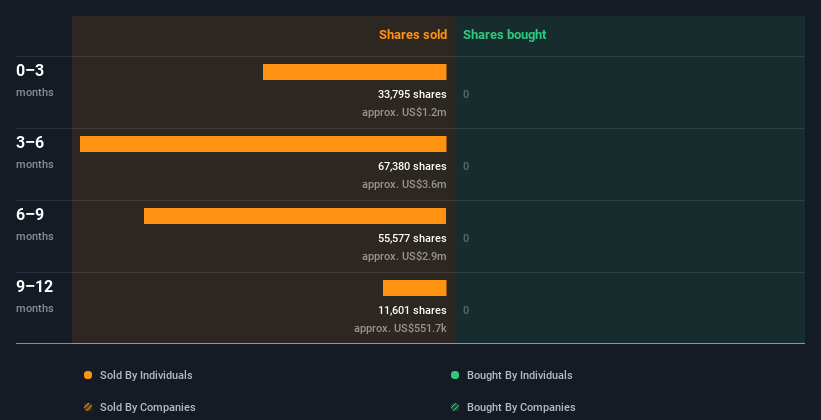This screenshot has width=821, height=420.
Task: Click the Sold By Companies legend label
Action: [x=148, y=407]
